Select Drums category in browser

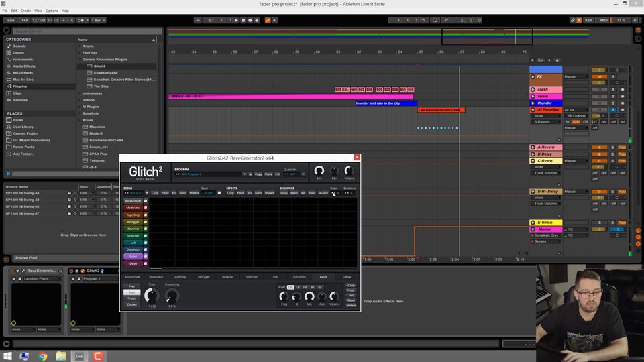click(x=19, y=53)
